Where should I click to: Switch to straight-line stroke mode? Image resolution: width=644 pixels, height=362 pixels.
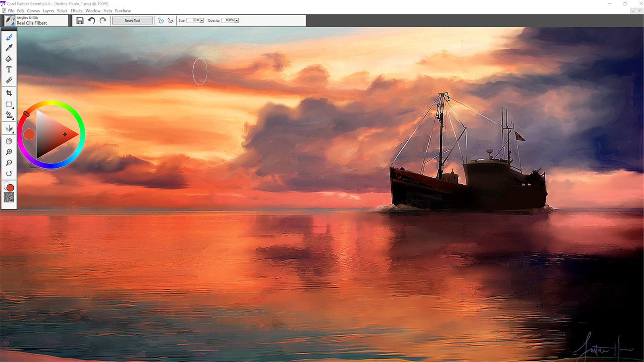169,20
